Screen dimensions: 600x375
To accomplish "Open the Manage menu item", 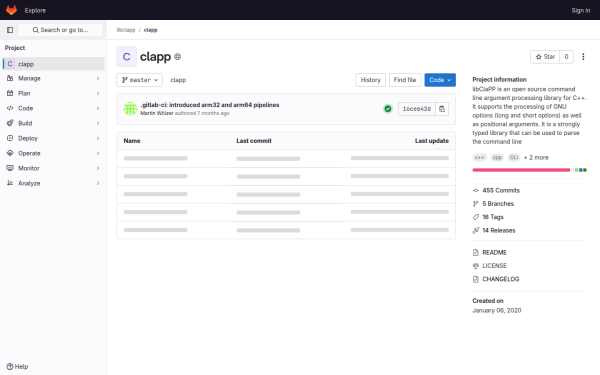I will coord(54,78).
